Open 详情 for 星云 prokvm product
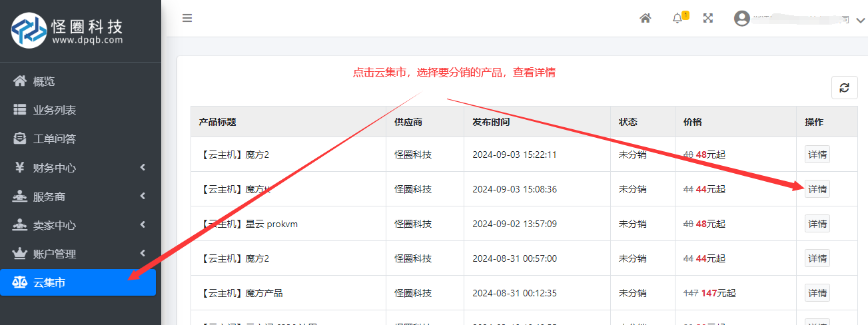This screenshot has height=325, width=868. (x=817, y=224)
